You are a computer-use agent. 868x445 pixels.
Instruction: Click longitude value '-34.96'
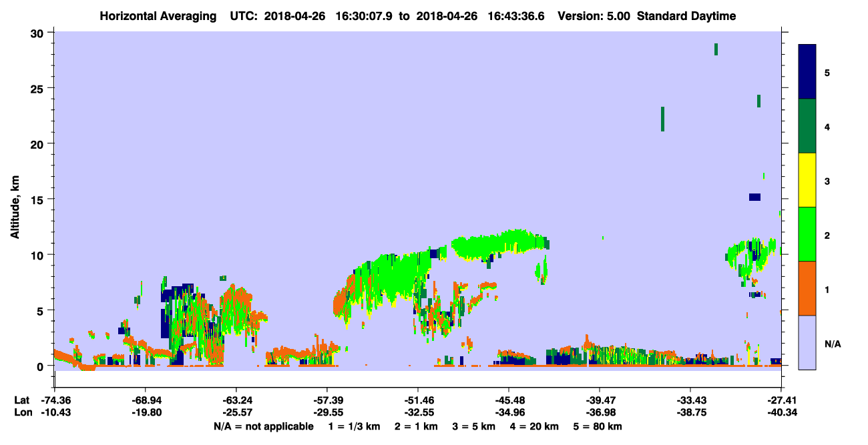tap(508, 412)
